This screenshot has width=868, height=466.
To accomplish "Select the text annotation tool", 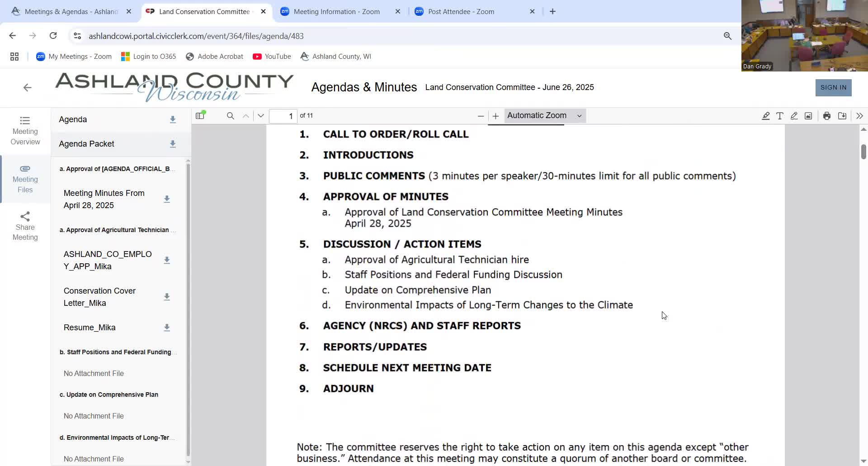I will 780,116.
